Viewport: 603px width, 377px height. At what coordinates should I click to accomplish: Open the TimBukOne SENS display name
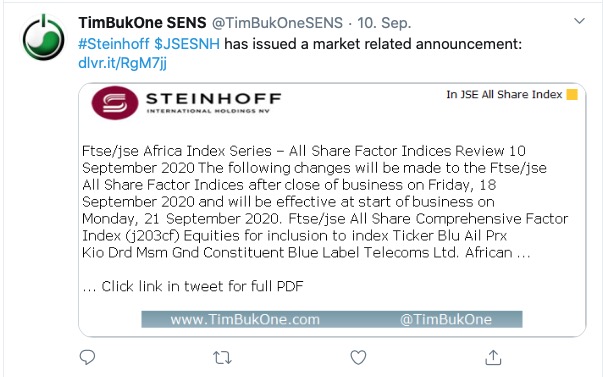click(x=142, y=23)
